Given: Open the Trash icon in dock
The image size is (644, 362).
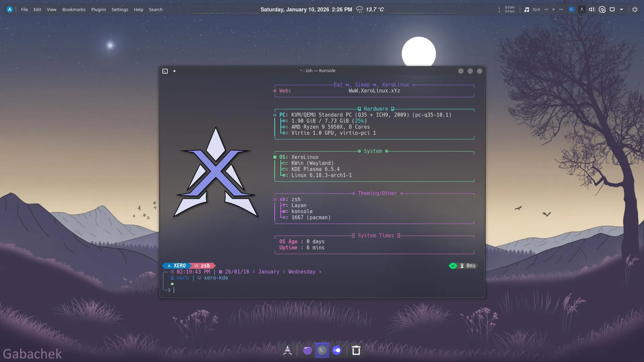Looking at the screenshot, I should (x=356, y=351).
